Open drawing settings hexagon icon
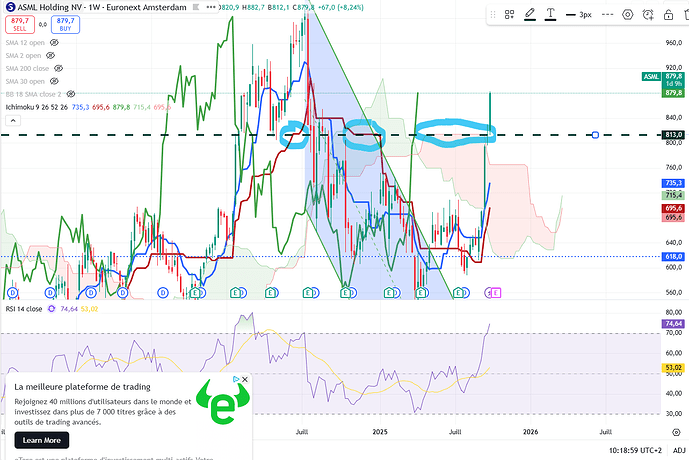 [628, 15]
